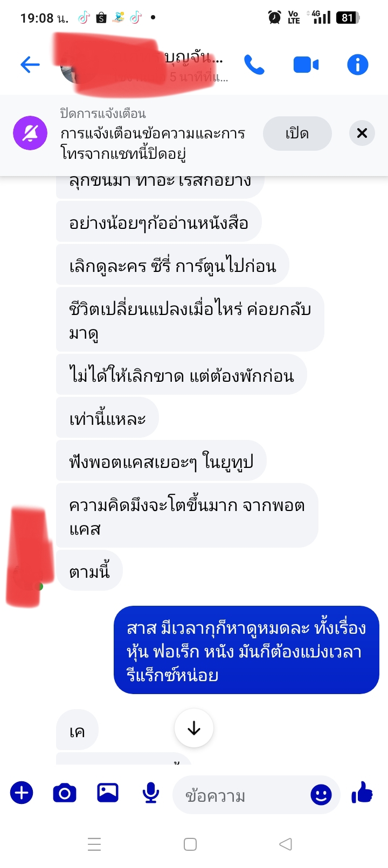Open the emoji picker smiley icon

point(321,795)
